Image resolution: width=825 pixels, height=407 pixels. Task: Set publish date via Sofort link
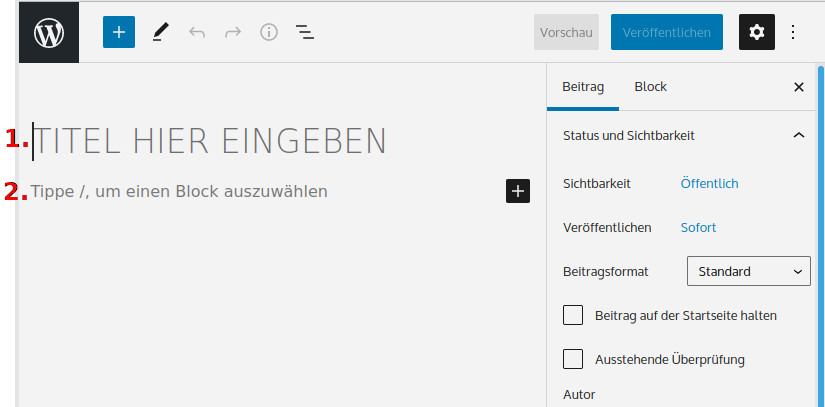pos(698,228)
